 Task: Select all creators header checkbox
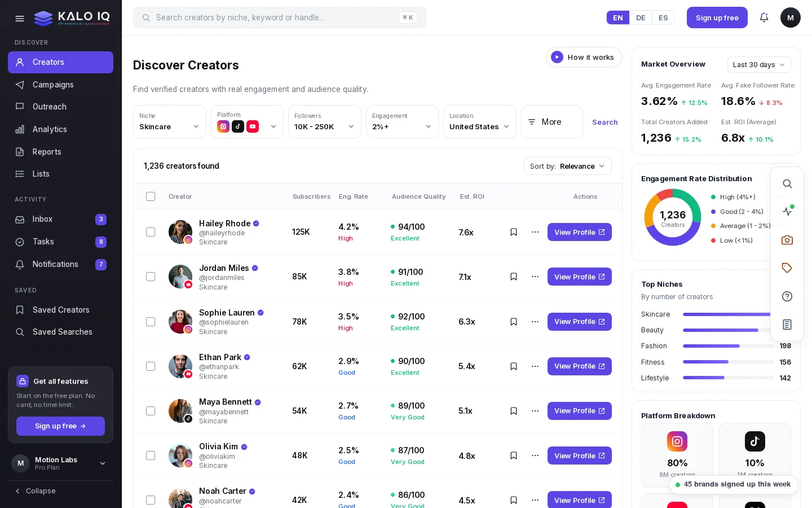click(151, 196)
